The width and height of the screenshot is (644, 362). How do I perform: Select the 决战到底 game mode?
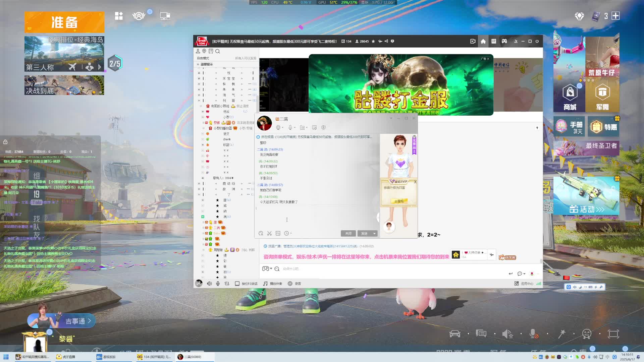coord(64,85)
